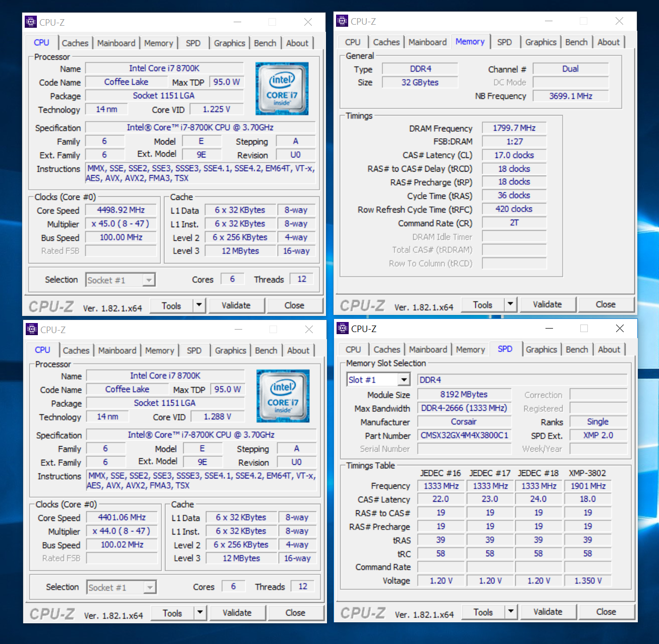Click the XMP-3802 voltage value 1.350 V
This screenshot has height=644, width=659.
coord(588,580)
